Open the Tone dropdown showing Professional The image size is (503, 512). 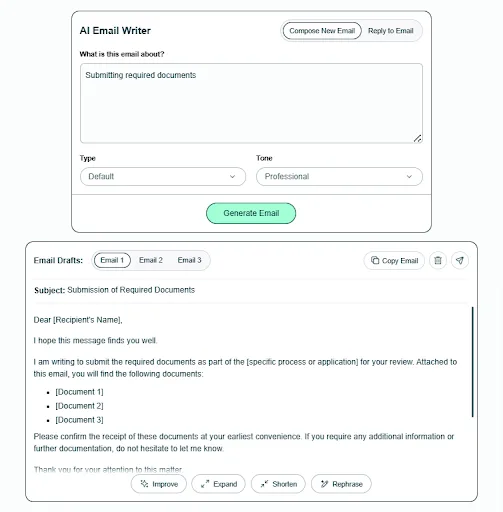coord(339,176)
